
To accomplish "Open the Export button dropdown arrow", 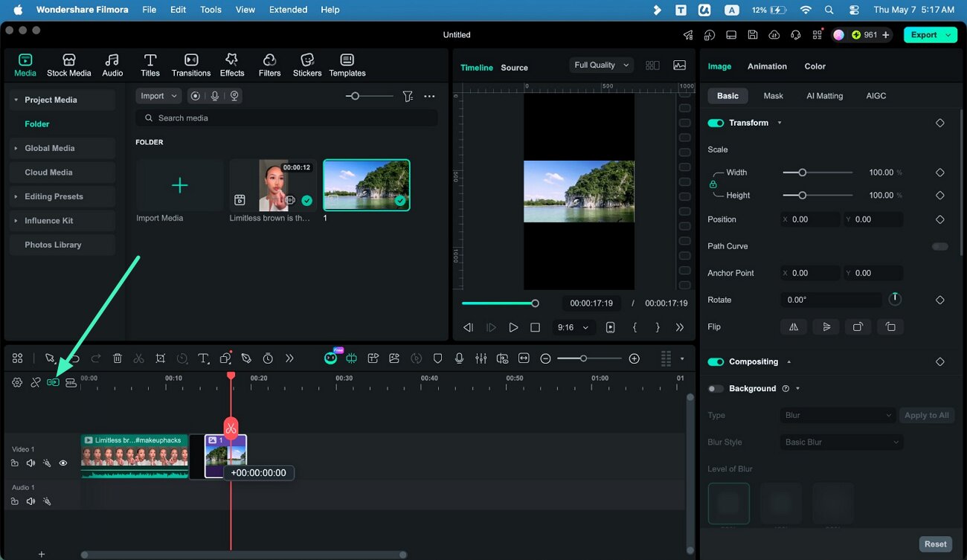I will coord(948,35).
